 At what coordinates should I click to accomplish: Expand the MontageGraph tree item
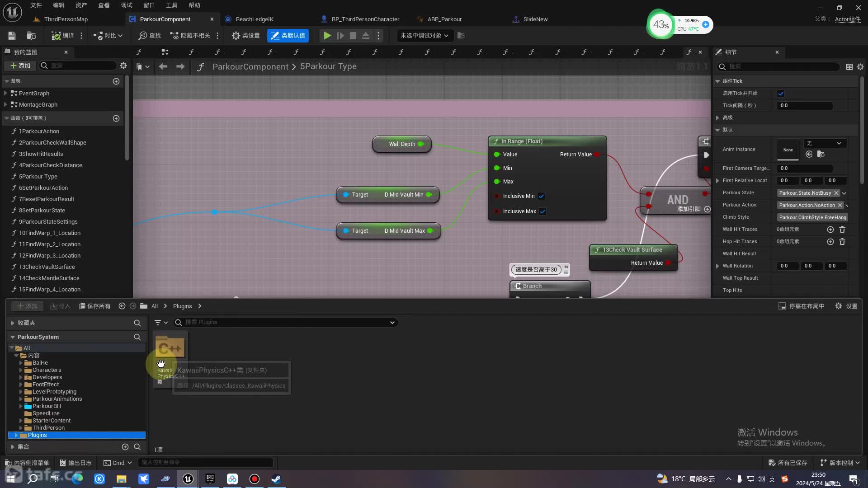(5, 104)
